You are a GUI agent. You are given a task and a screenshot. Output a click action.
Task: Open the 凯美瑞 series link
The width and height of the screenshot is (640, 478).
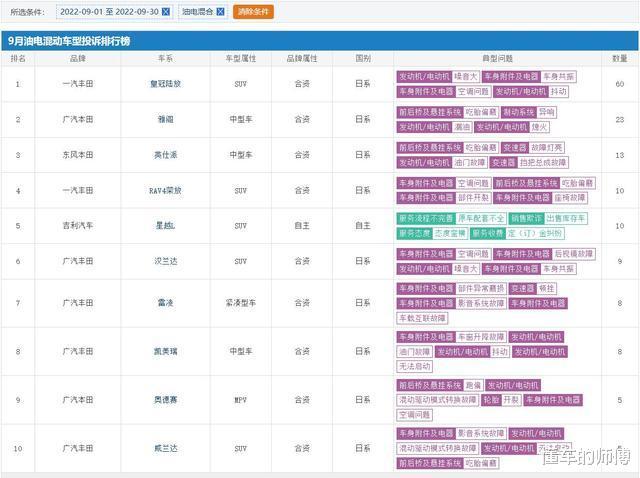click(x=165, y=351)
